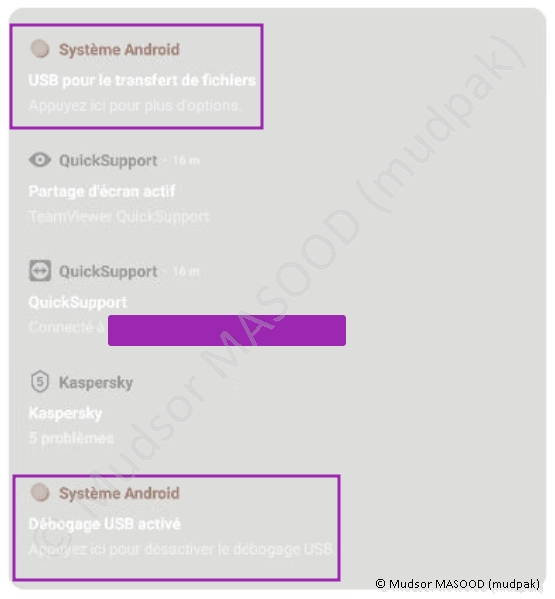View the 5 problèmes Kaspersky alert
The image size is (555, 599).
71,438
